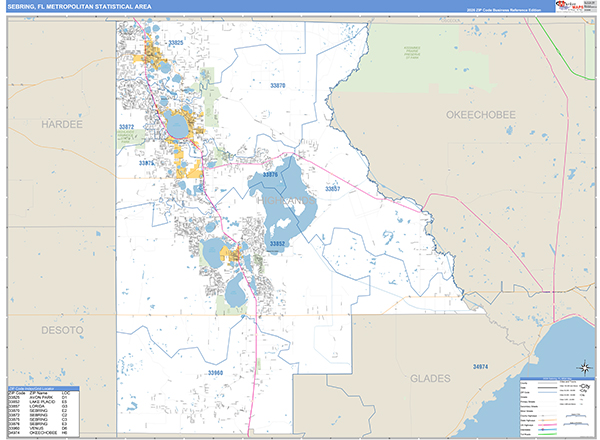This screenshot has width=600, height=440.
Task: Click the green Toll Roads line sample in legend
Action: pyautogui.click(x=548, y=434)
